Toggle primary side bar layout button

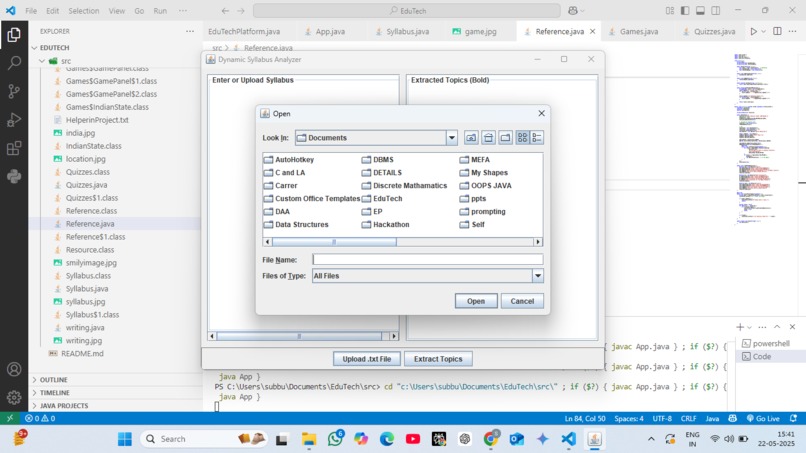(x=685, y=10)
